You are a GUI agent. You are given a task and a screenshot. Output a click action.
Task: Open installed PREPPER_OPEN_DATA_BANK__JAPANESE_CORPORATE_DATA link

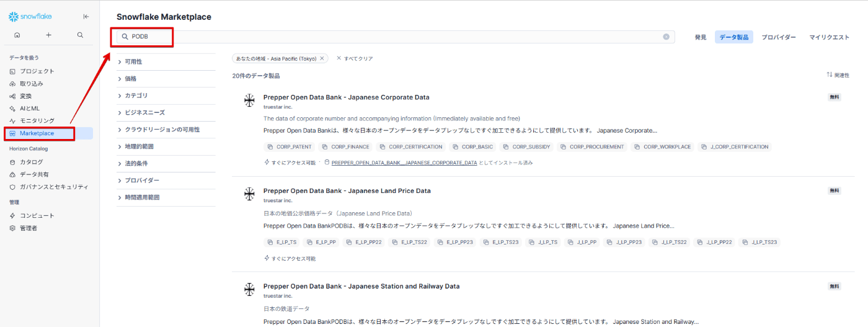(x=404, y=163)
